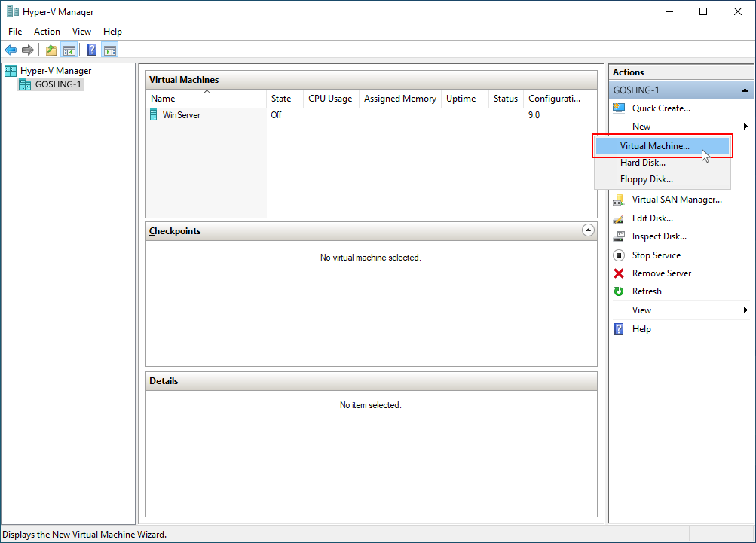Expand the New submenu arrow
Viewport: 756px width, 543px height.
click(x=745, y=127)
